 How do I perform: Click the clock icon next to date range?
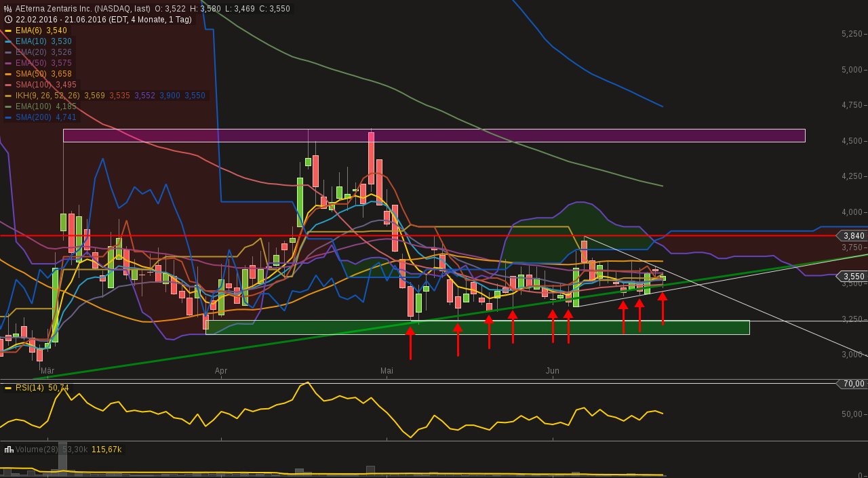tap(8, 20)
